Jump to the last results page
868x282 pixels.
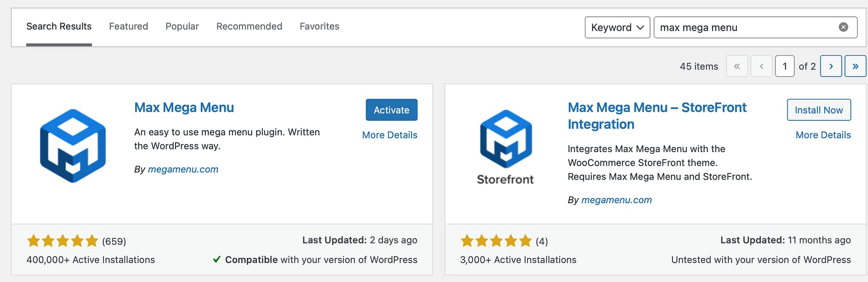(x=855, y=66)
